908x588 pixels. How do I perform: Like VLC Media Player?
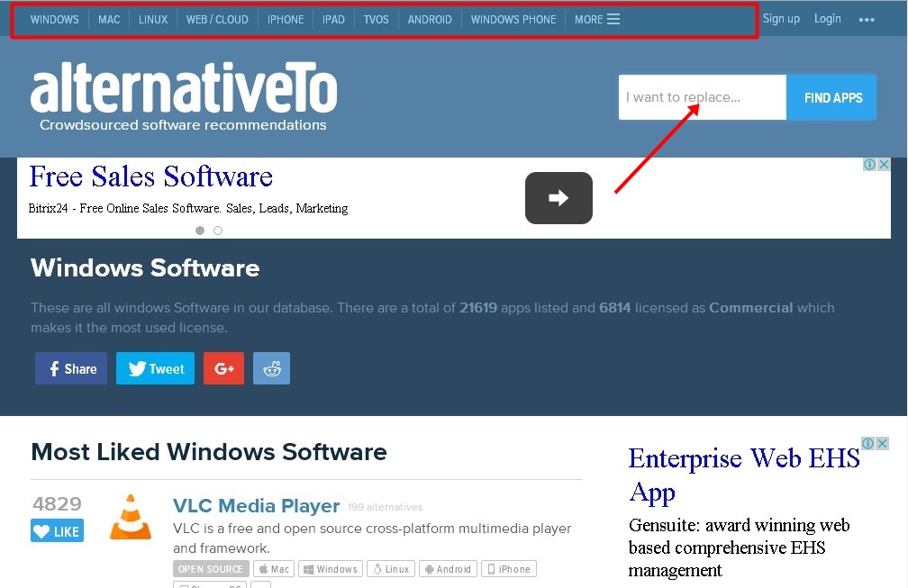(57, 531)
